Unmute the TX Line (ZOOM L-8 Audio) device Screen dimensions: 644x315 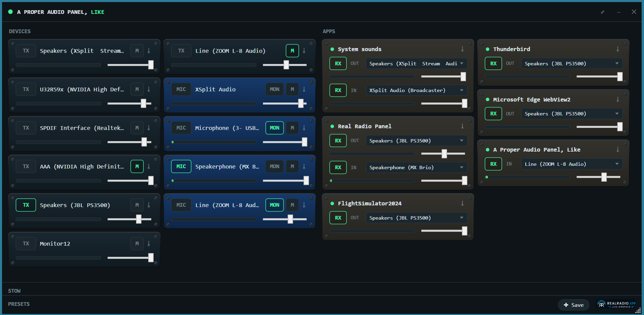point(292,51)
